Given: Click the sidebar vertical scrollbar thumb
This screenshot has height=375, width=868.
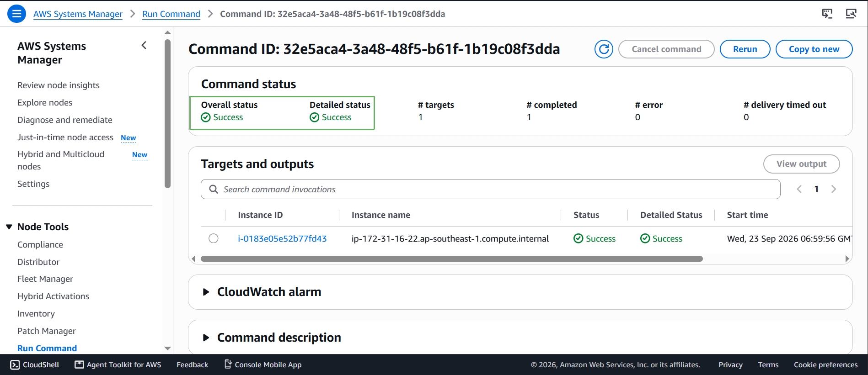Looking at the screenshot, I should click(x=167, y=114).
